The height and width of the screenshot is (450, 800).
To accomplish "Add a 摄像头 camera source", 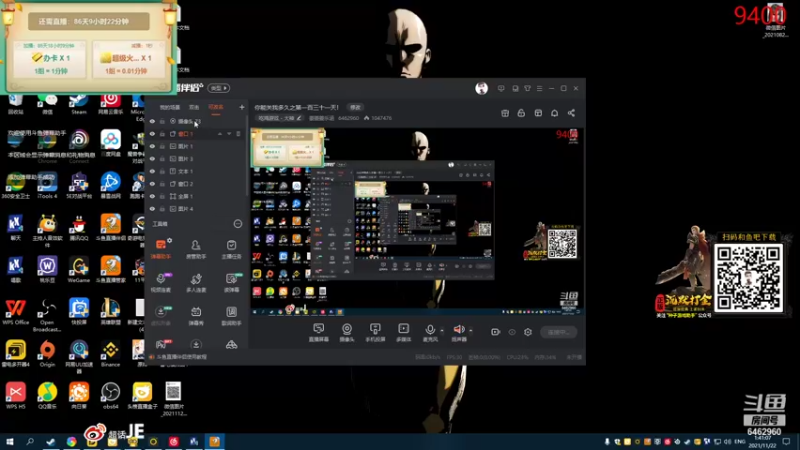I will (347, 332).
